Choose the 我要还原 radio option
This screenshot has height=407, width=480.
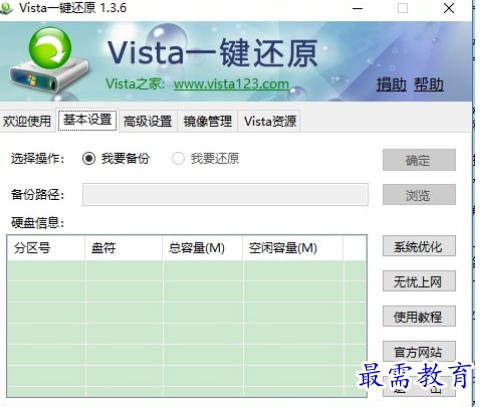(205, 159)
